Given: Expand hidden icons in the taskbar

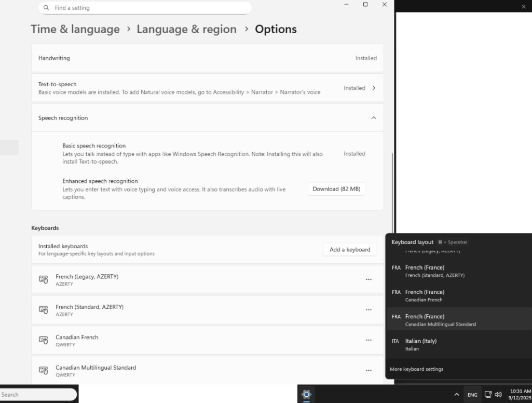Looking at the screenshot, I should point(457,395).
